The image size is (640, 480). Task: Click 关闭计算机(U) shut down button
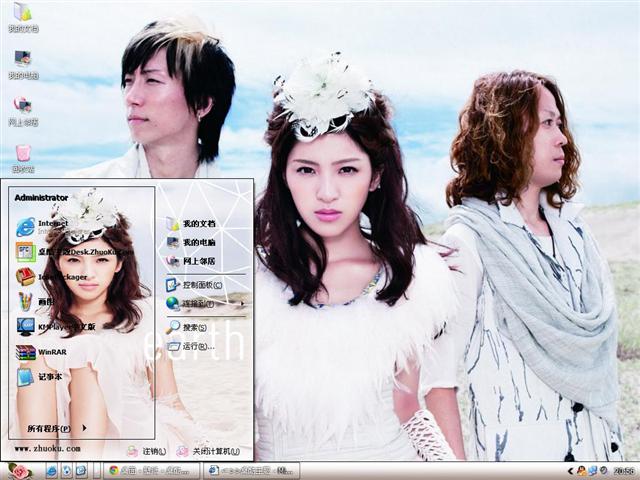pos(208,451)
